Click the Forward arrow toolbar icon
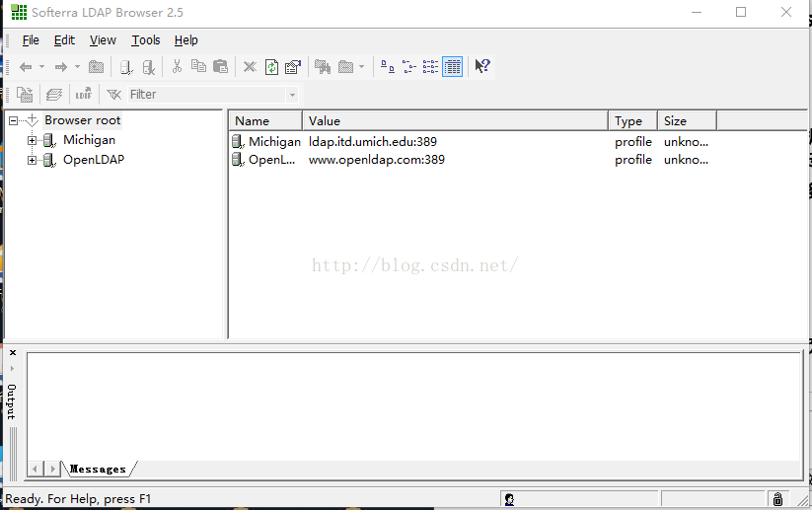The height and width of the screenshot is (510, 812). 61,67
